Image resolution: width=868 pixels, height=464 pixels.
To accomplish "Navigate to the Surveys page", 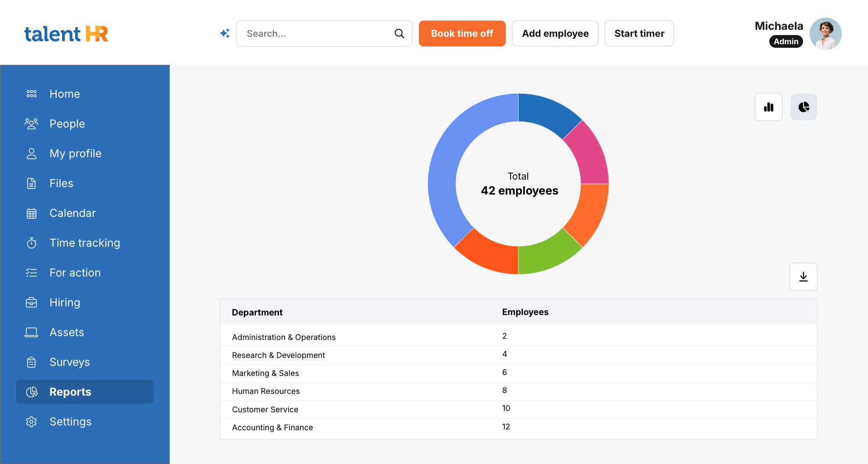I will point(69,362).
